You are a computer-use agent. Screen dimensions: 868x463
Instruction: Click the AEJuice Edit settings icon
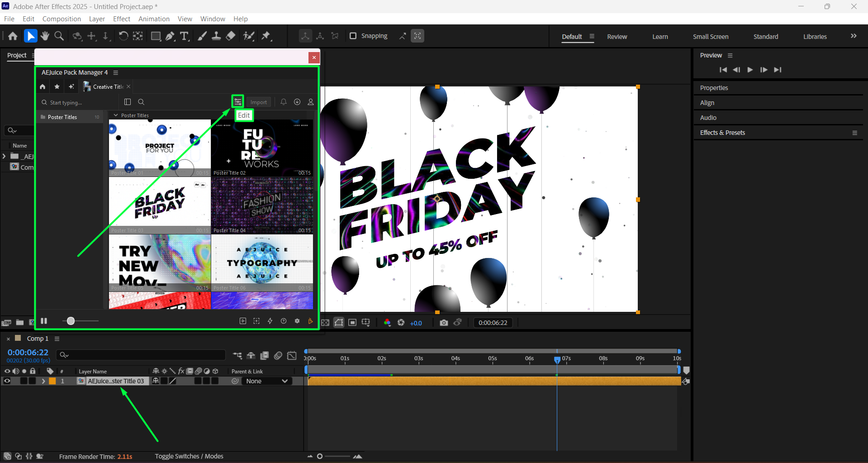(x=237, y=102)
